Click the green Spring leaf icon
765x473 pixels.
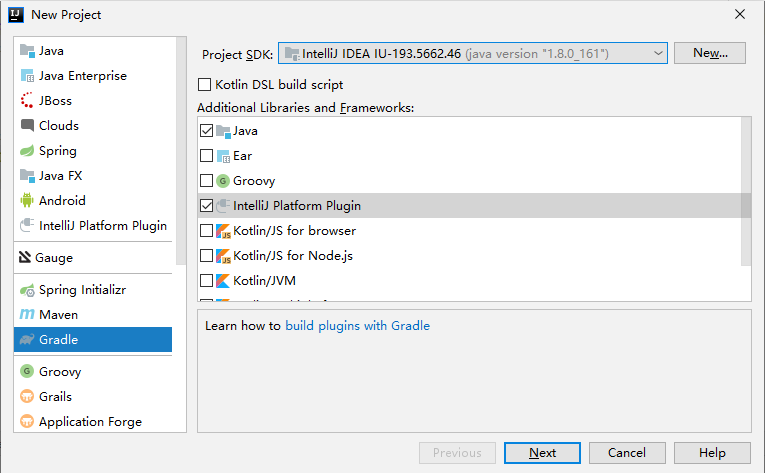(x=27, y=150)
